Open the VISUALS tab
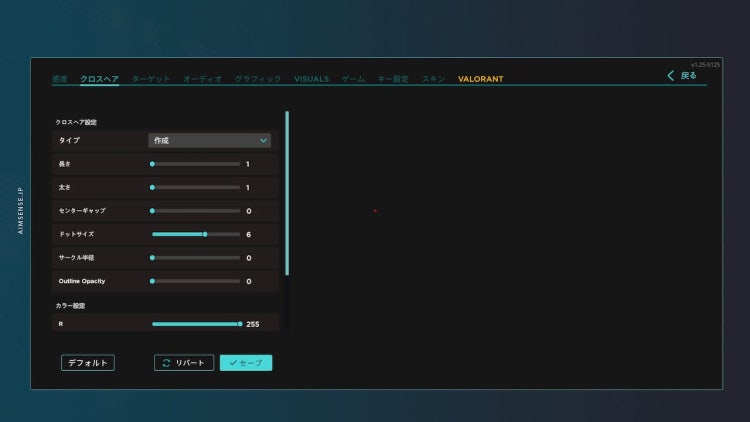 point(311,79)
